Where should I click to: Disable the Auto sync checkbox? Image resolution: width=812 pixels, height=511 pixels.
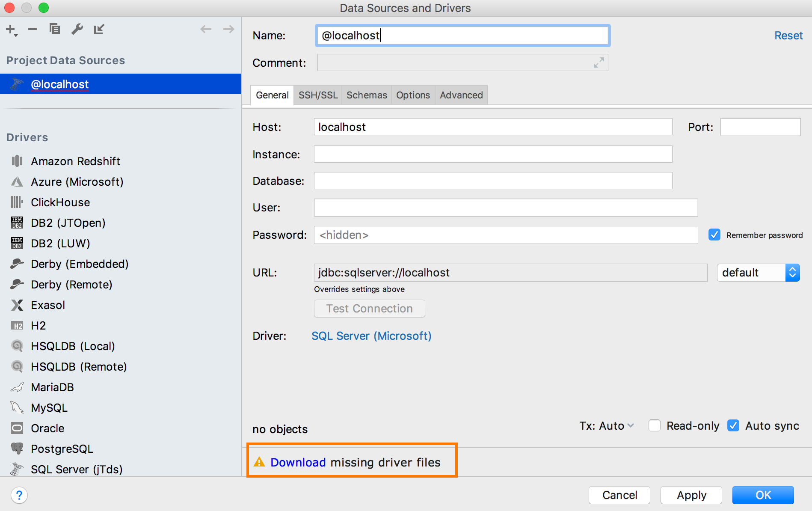coord(733,426)
